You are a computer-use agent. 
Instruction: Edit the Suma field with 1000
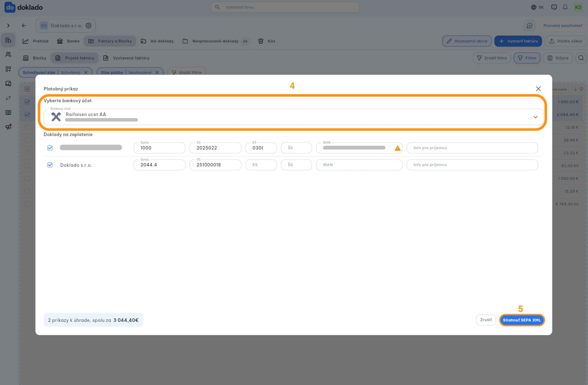pyautogui.click(x=159, y=148)
